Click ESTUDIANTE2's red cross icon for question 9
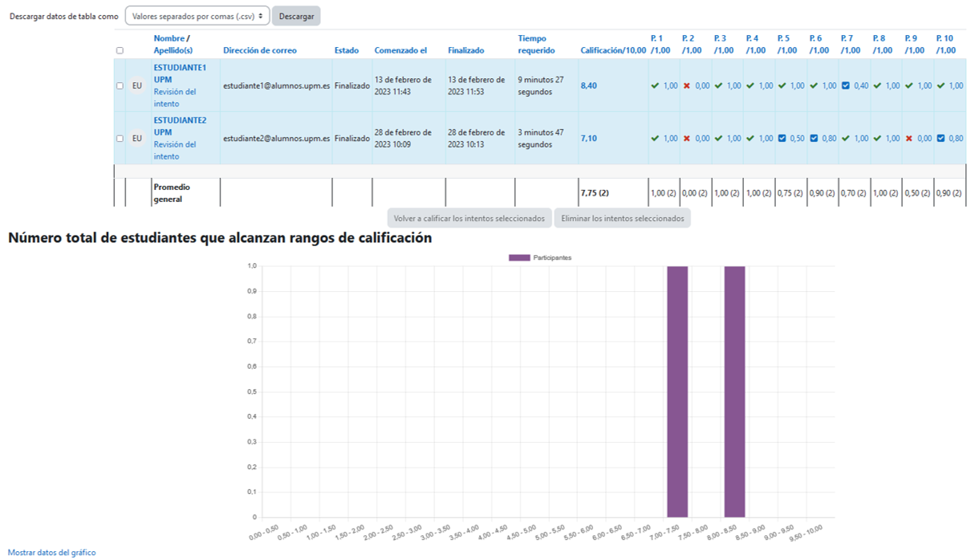The image size is (977, 560). click(909, 138)
